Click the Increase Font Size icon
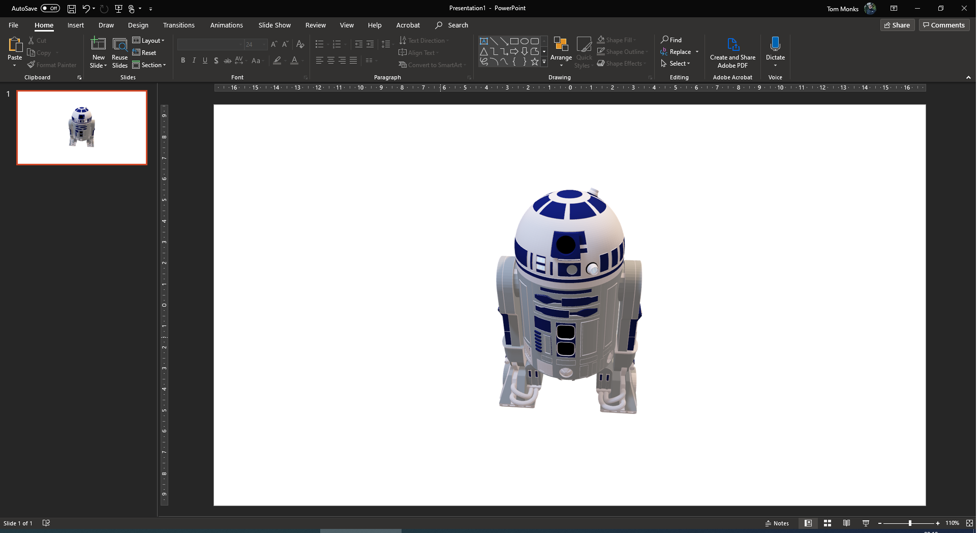Image resolution: width=980 pixels, height=533 pixels. [274, 44]
